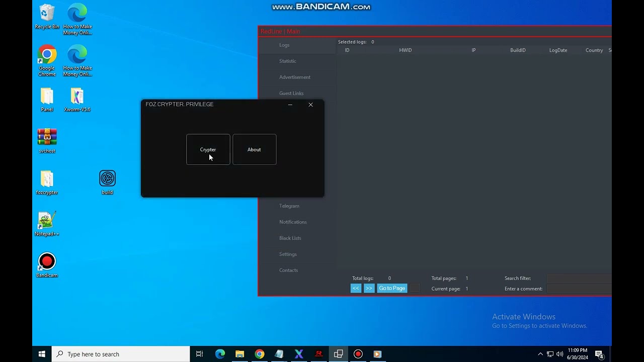This screenshot has height=362, width=644.
Task: Select the Panel folder on desktop
Action: pyautogui.click(x=47, y=100)
